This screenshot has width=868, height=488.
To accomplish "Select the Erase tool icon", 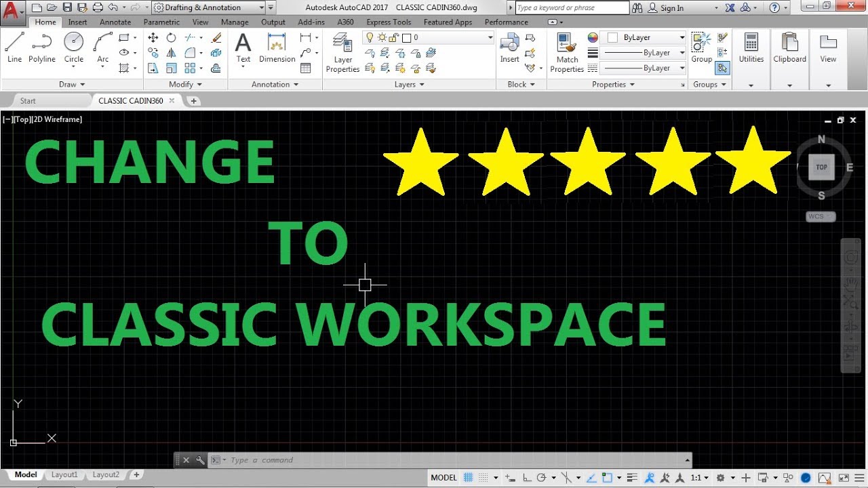I will 216,38.
